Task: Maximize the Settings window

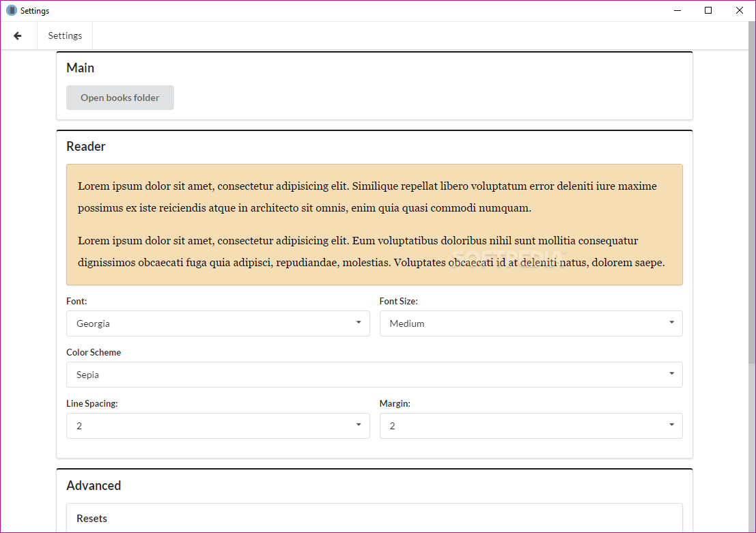Action: coord(708,11)
